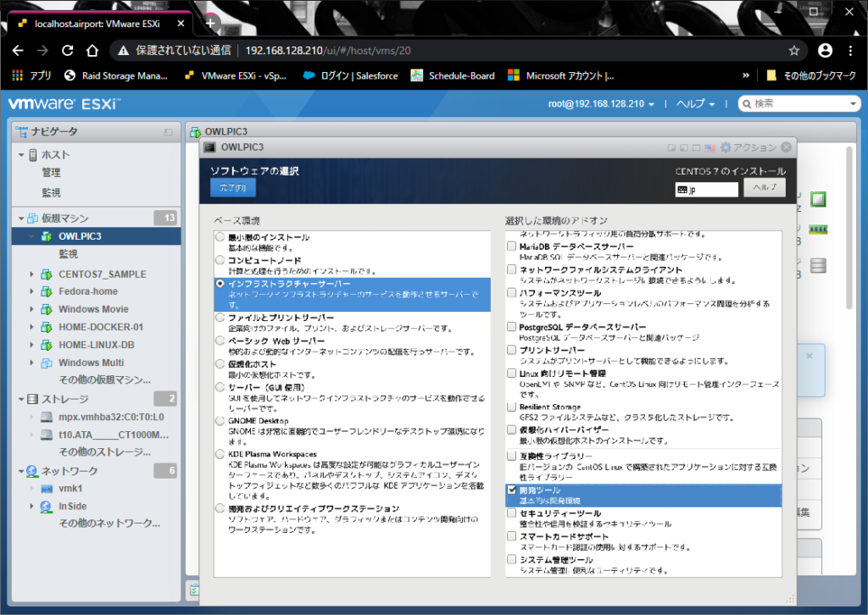Open その他の仮想マシン... link

[104, 380]
